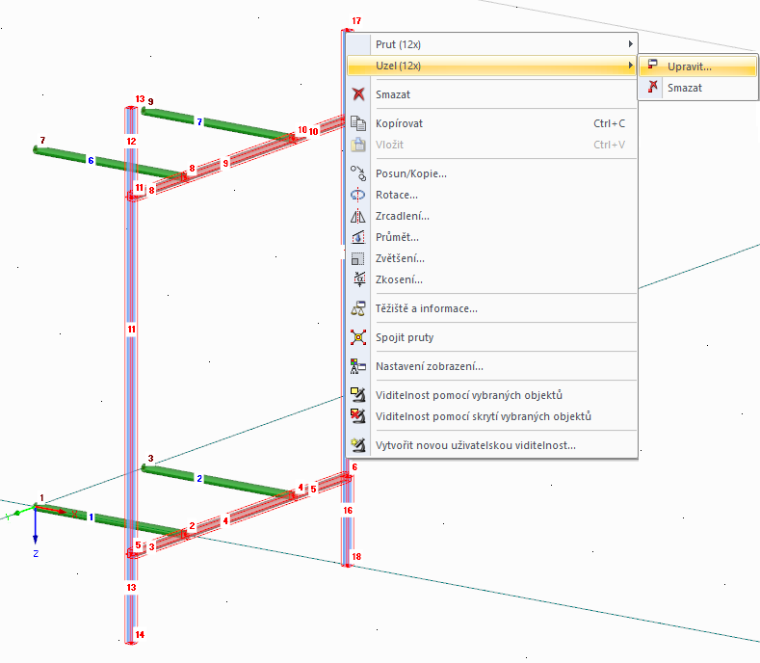Open the Průmět... menu entry
Screen dimensions: 760x663
coord(491,237)
